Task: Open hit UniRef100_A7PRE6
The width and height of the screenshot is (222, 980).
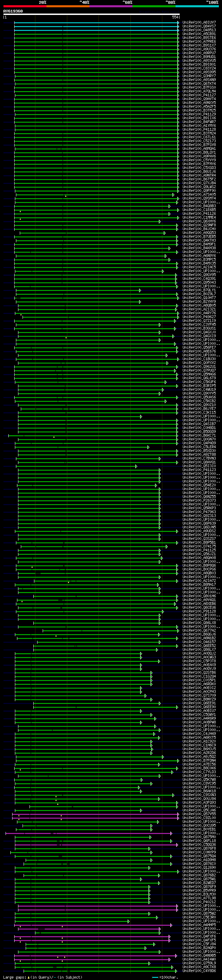Action: [x=199, y=41]
